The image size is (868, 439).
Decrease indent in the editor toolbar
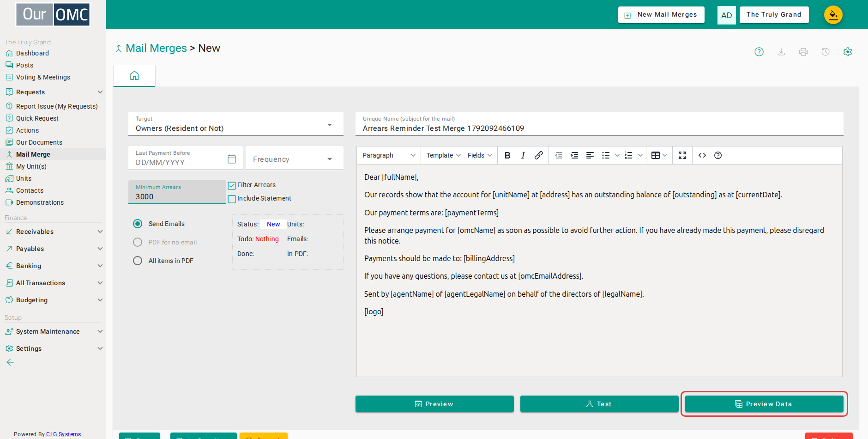click(559, 155)
